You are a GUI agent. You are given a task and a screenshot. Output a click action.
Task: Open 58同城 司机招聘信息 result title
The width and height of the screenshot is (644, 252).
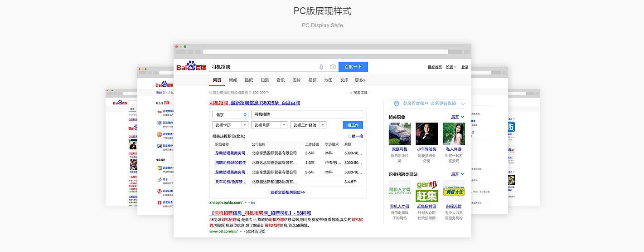[260, 212]
